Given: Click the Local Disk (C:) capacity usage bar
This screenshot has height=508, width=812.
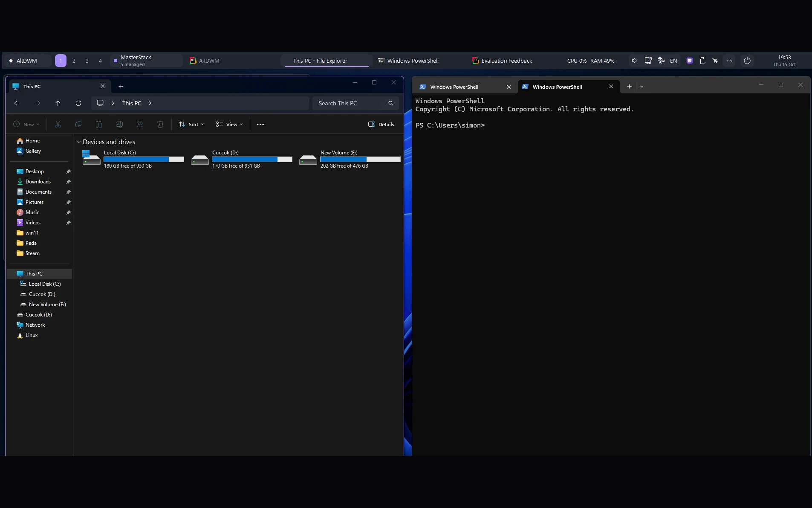Looking at the screenshot, I should pos(144,159).
